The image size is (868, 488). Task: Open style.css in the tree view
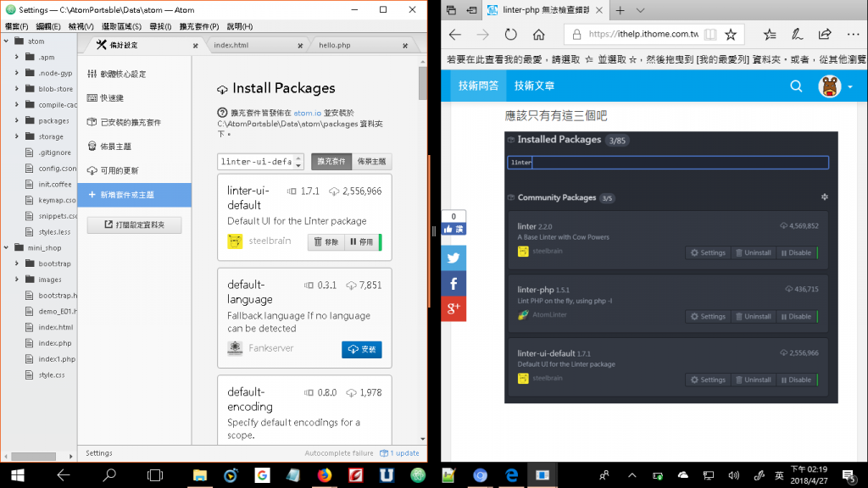tap(52, 374)
